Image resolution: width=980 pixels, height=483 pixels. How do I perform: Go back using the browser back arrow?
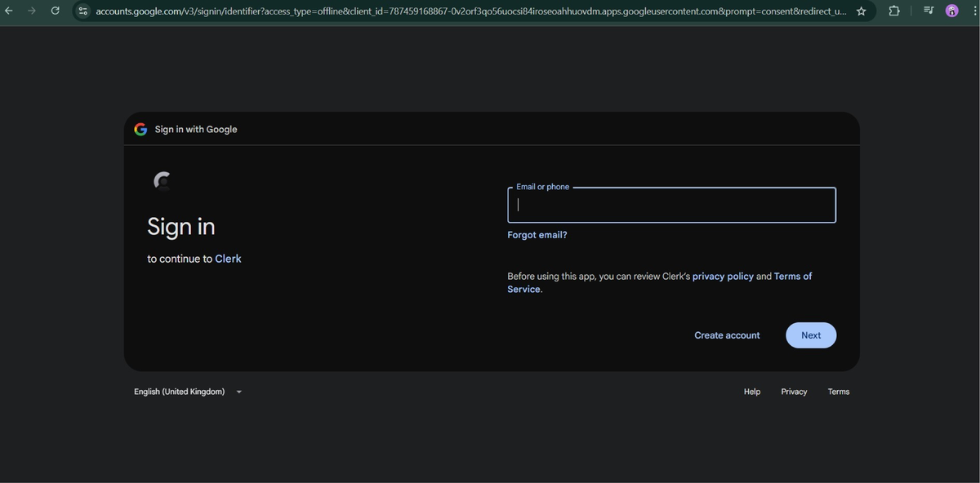9,11
